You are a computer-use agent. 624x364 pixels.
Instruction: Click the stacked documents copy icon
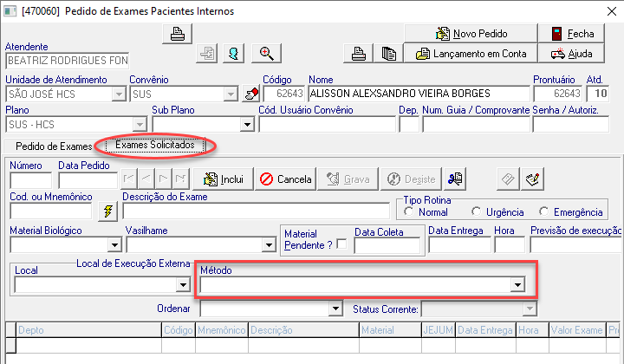coord(388,54)
